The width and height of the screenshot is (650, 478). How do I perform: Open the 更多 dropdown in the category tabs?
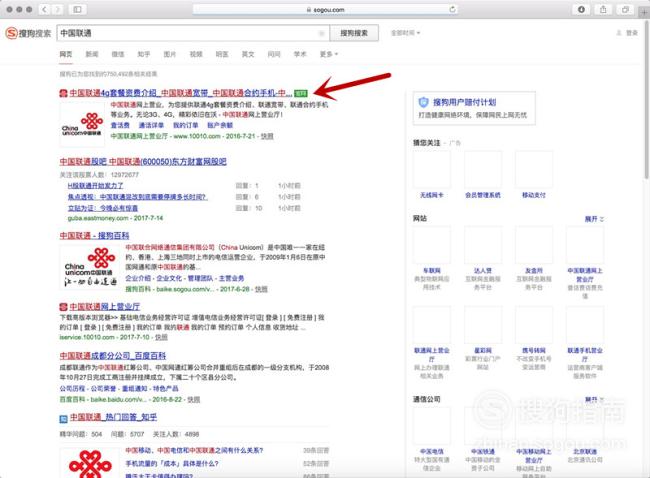(329, 54)
